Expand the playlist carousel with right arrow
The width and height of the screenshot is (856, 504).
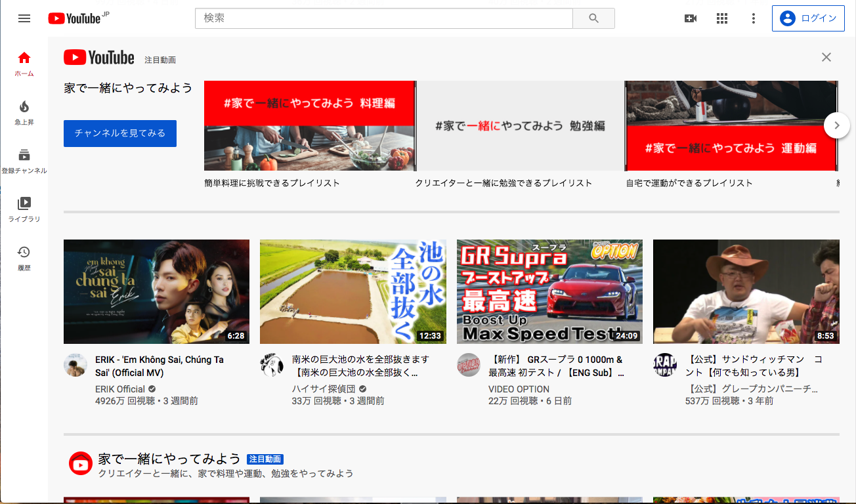tap(836, 125)
